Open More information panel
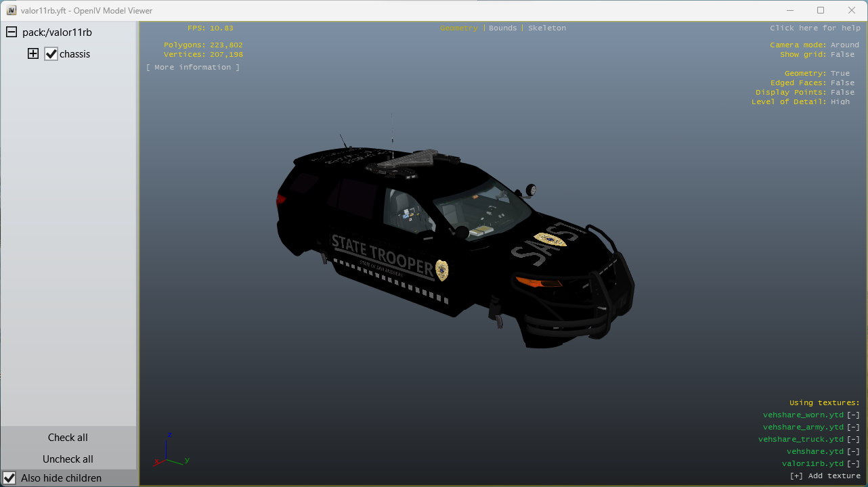The image size is (868, 487). [x=193, y=68]
